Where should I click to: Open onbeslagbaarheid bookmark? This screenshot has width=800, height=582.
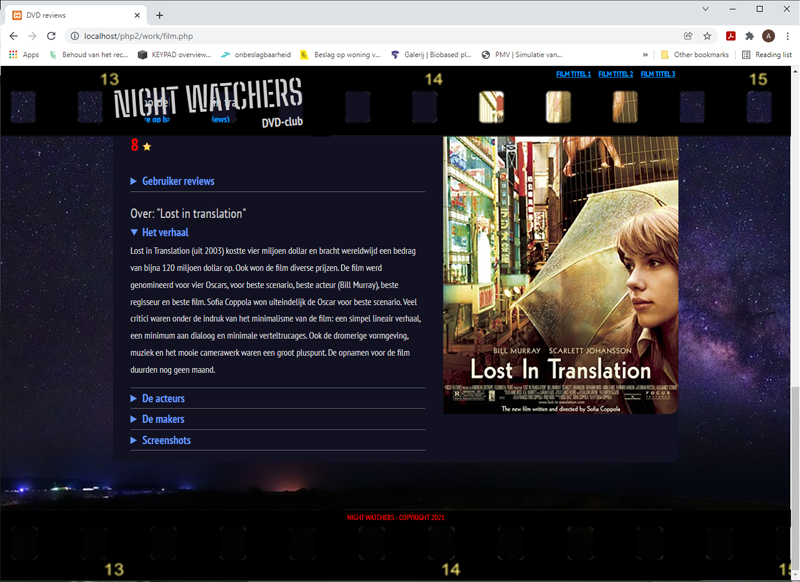point(256,55)
